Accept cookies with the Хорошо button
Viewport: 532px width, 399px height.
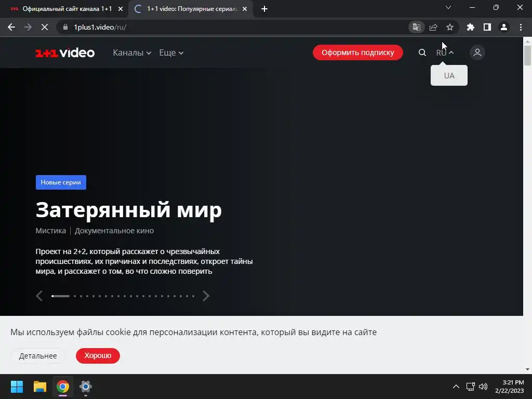tap(98, 355)
